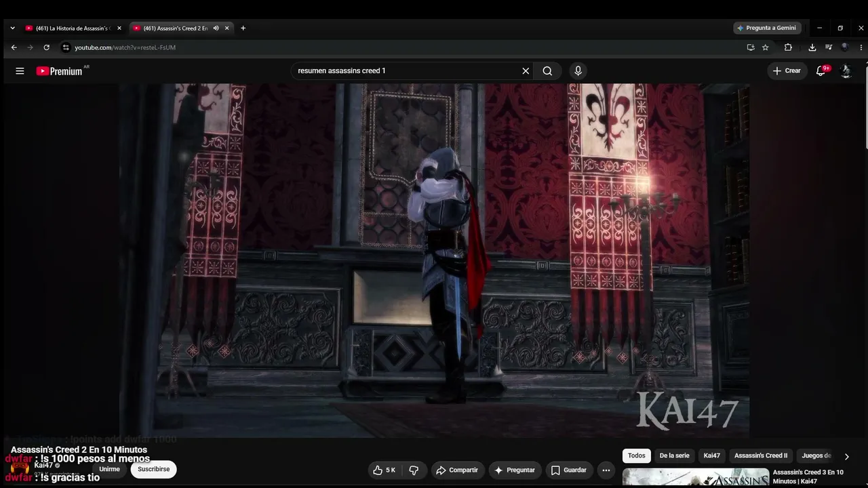
Task: Like the video with thumbs up
Action: click(x=384, y=470)
